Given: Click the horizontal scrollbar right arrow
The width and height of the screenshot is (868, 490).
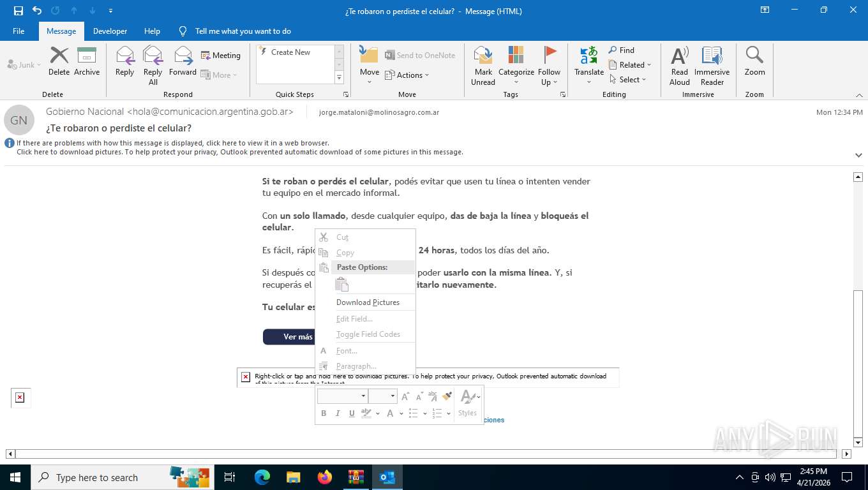Looking at the screenshot, I should click(x=846, y=454).
